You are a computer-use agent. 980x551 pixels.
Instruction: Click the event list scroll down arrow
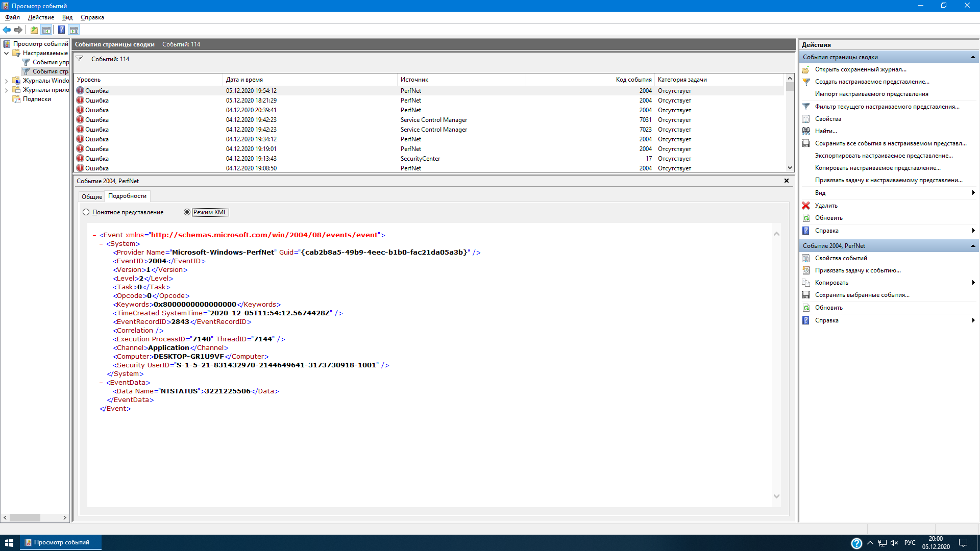[x=790, y=168]
